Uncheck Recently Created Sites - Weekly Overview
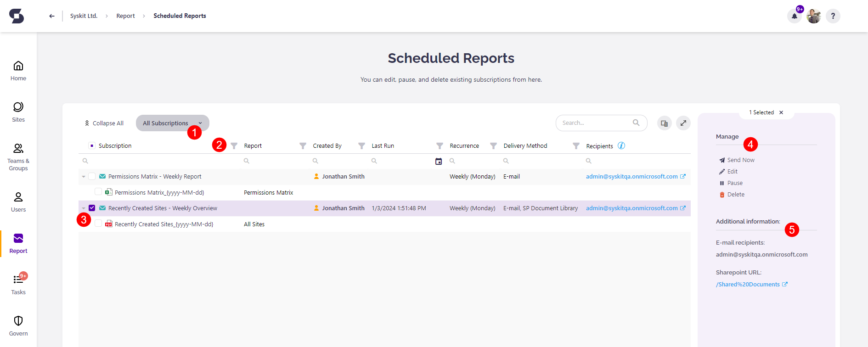This screenshot has width=868, height=347. pyautogui.click(x=92, y=208)
